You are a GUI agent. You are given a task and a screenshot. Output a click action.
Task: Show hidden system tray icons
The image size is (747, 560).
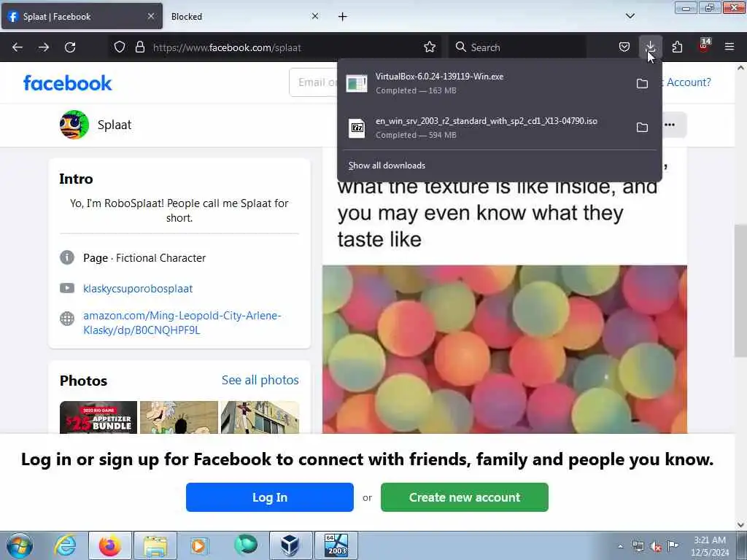[620, 546]
